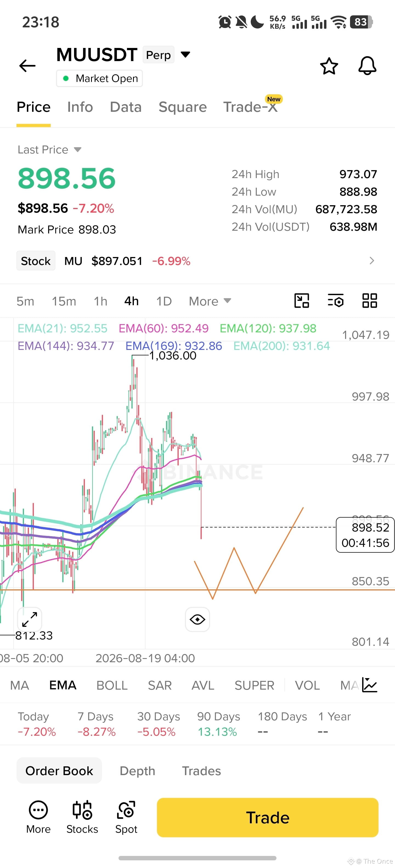Switch to the Data tab
395x868 pixels.
[x=125, y=107]
